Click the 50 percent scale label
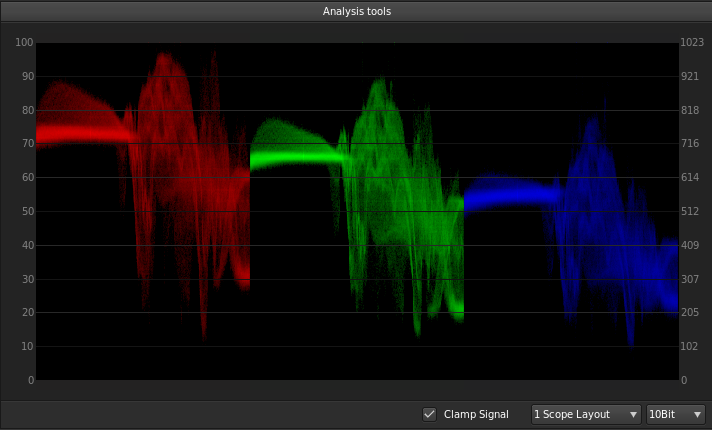712x430 pixels. (x=28, y=211)
